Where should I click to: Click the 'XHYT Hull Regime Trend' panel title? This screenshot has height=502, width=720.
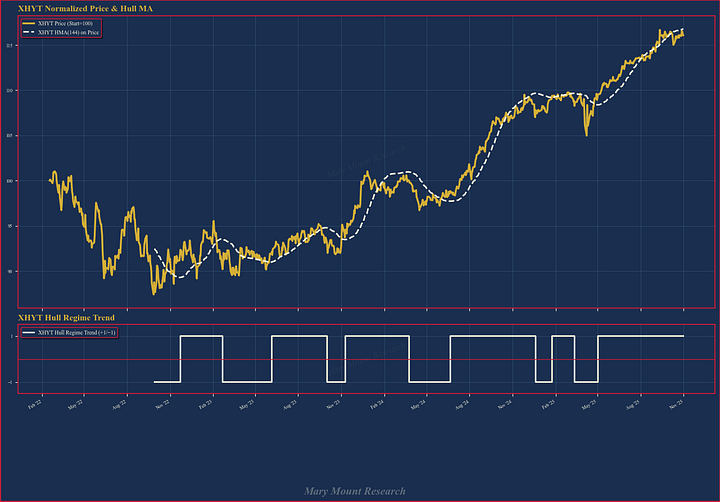pyautogui.click(x=66, y=318)
